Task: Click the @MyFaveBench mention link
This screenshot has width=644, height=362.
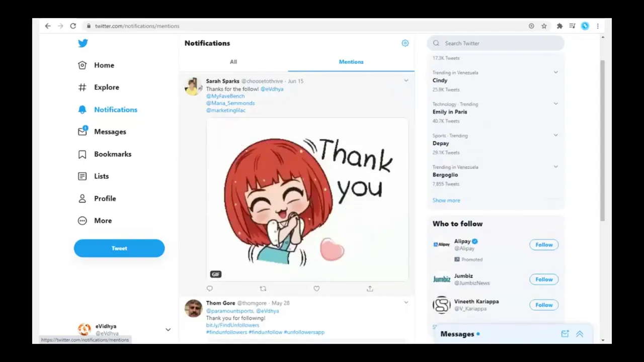Action: click(x=225, y=96)
